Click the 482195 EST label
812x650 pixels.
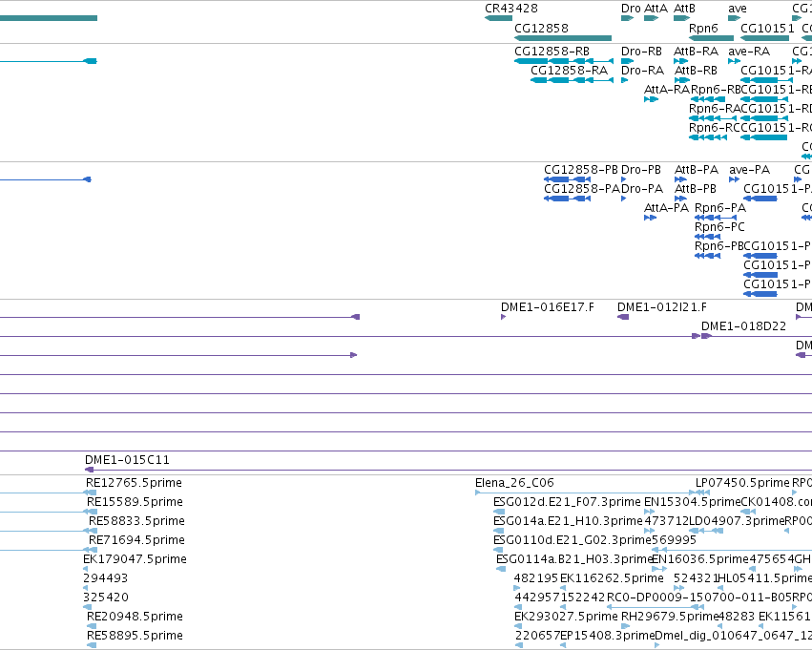[536, 578]
